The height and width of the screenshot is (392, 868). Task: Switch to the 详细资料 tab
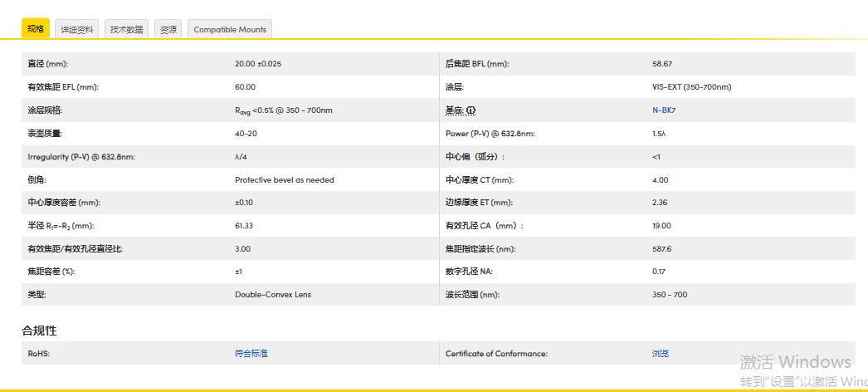click(78, 29)
